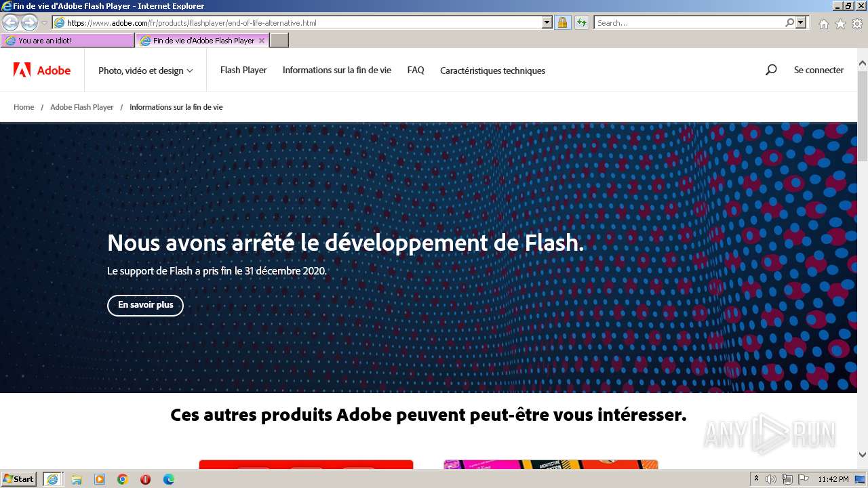
Task: Click the taskbar clock 11:42 PM
Action: coord(833,479)
